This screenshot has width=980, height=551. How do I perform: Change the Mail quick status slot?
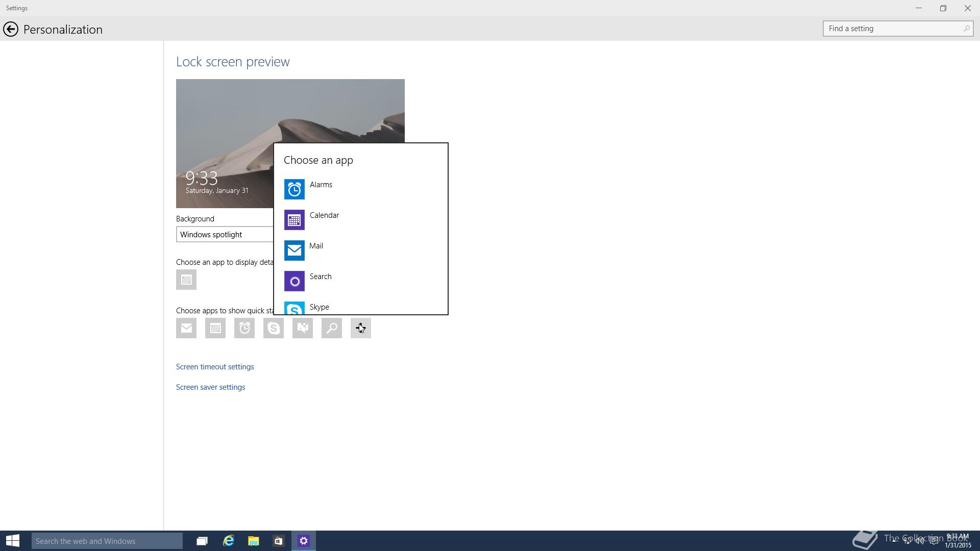[x=186, y=328]
